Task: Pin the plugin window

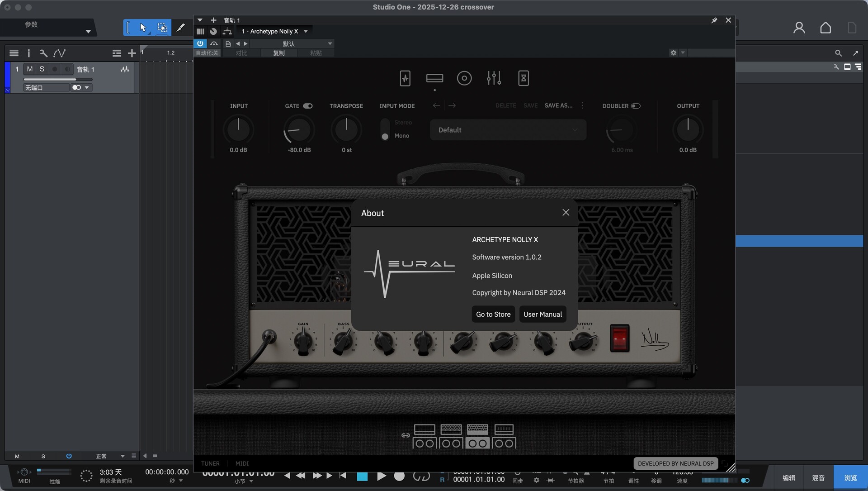Action: pos(714,20)
